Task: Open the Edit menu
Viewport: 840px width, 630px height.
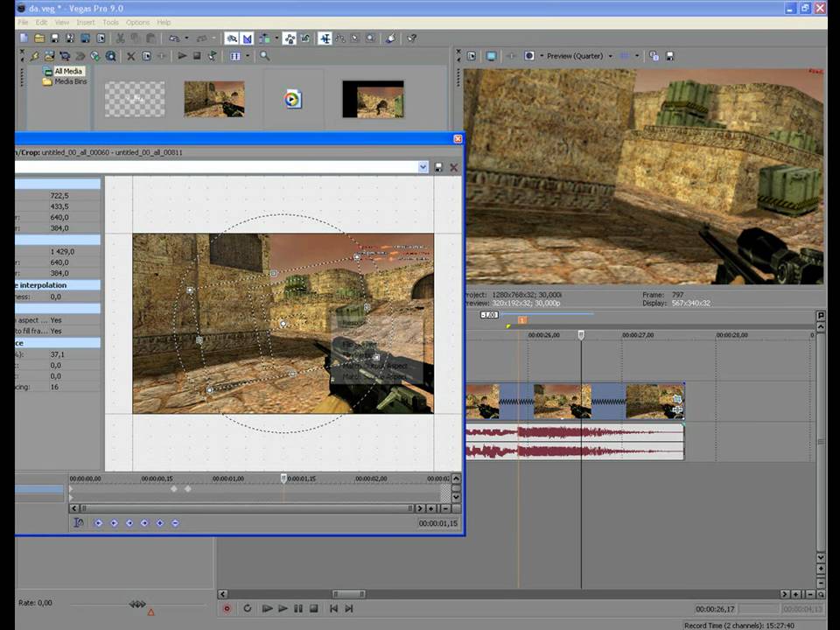Action: pos(41,23)
